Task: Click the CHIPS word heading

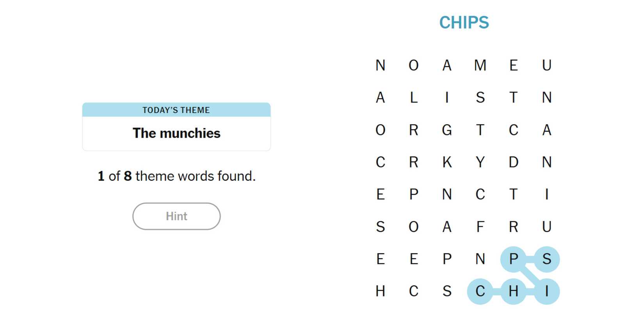Action: [464, 23]
